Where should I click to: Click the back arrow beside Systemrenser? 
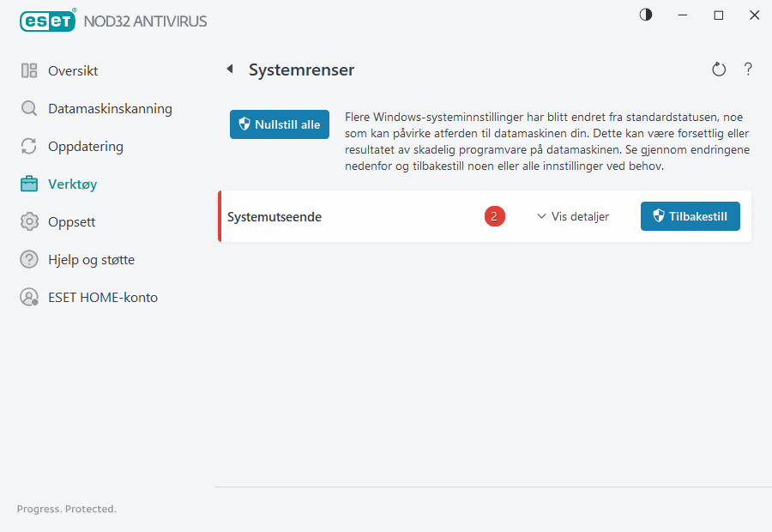[x=229, y=70]
